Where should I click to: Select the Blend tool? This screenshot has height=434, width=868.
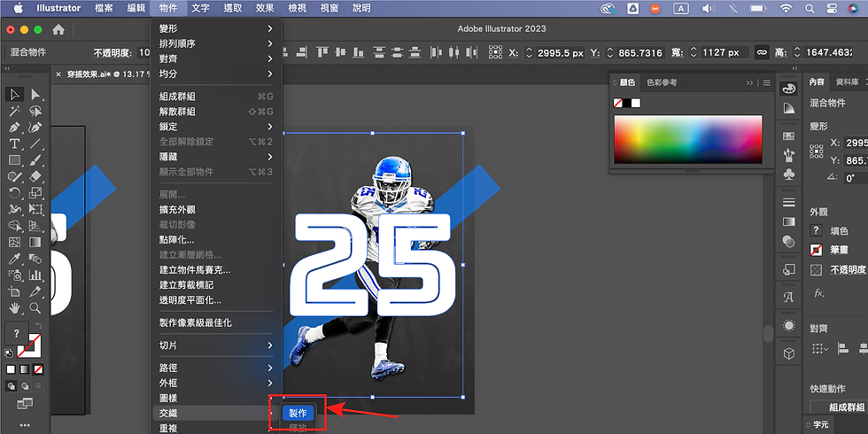[x=35, y=259]
